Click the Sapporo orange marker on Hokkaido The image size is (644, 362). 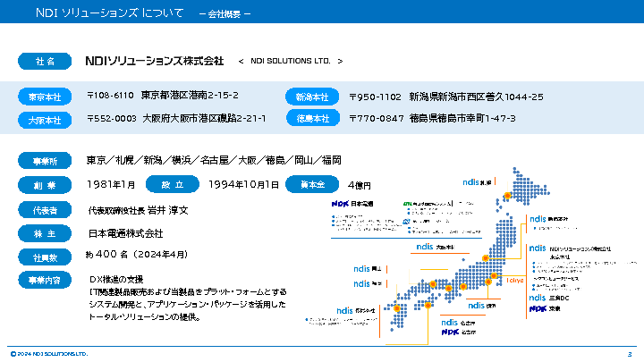pyautogui.click(x=507, y=195)
